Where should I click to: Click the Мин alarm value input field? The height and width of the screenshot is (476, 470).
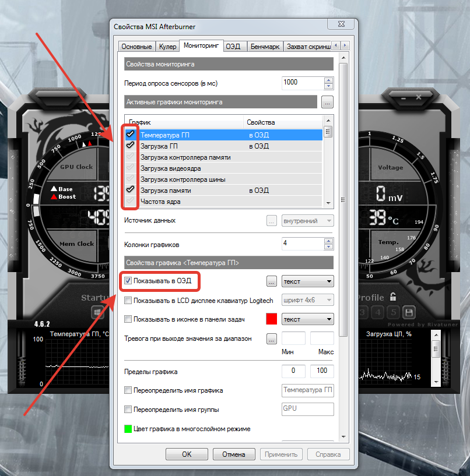point(293,338)
